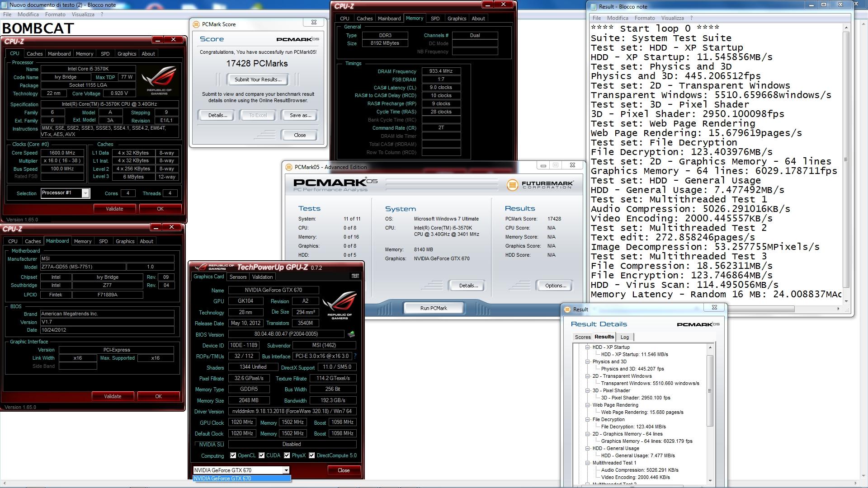Toggle the OpenCL checkbox in GPU-Z

tap(233, 455)
